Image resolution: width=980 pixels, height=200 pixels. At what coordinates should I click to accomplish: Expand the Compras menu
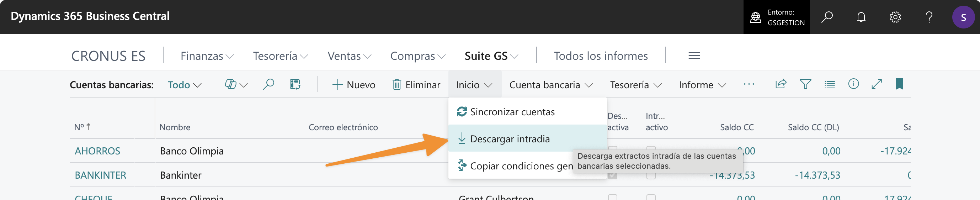(418, 56)
